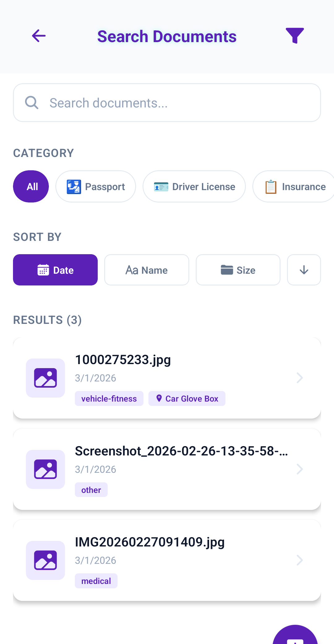Open chevron for 1000275233.jpg

click(x=299, y=378)
